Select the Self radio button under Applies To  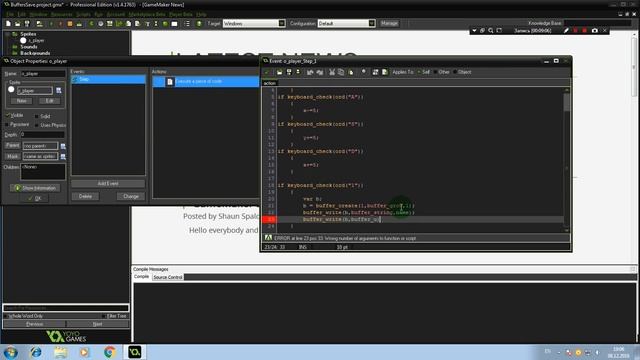pos(419,72)
